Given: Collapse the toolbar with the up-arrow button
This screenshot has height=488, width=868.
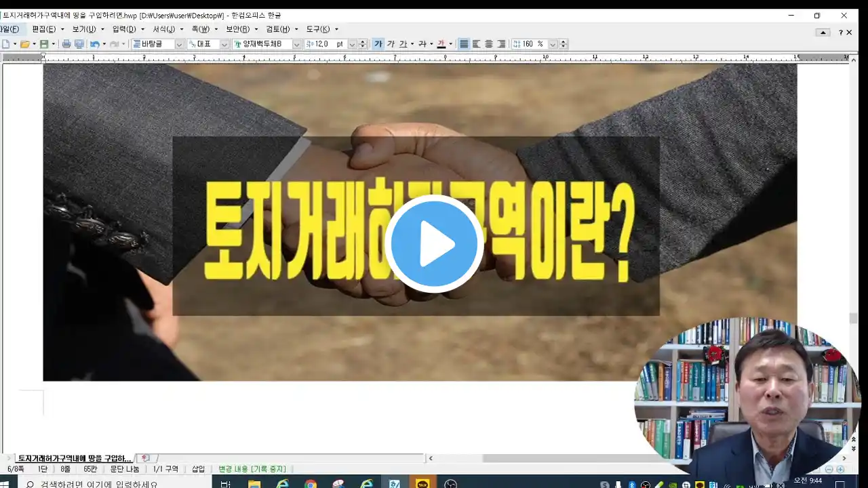Looking at the screenshot, I should 823,33.
